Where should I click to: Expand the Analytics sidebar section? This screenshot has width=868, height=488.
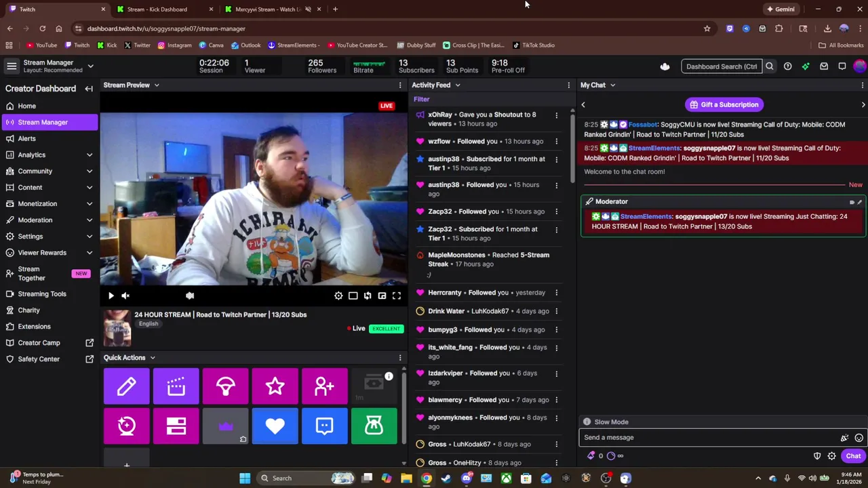90,155
